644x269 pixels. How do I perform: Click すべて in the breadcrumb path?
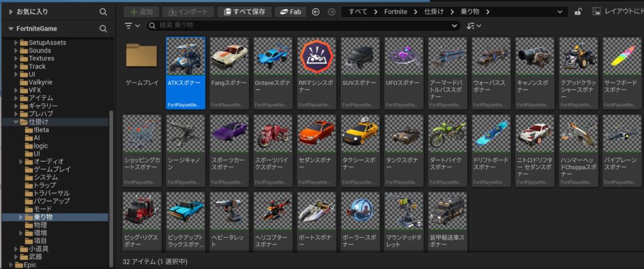(358, 11)
